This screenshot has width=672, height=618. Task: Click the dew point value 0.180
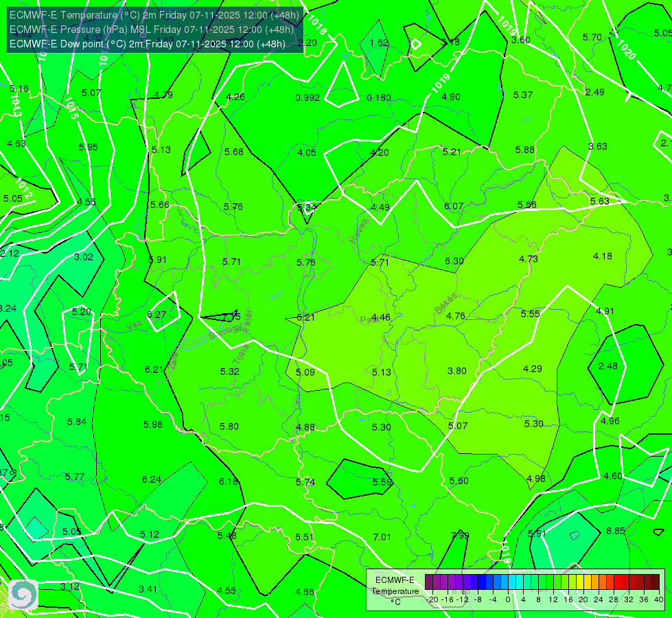tap(379, 98)
